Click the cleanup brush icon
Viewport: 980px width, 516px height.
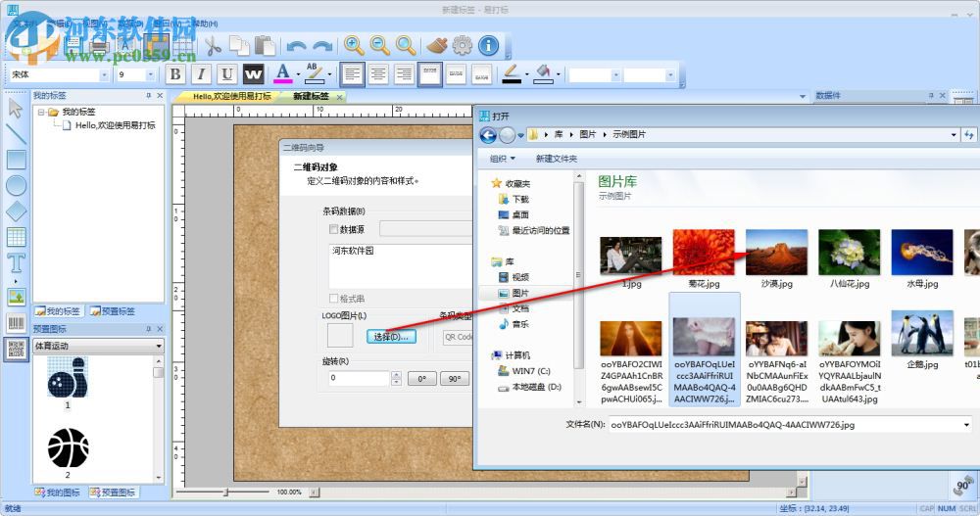[437, 46]
